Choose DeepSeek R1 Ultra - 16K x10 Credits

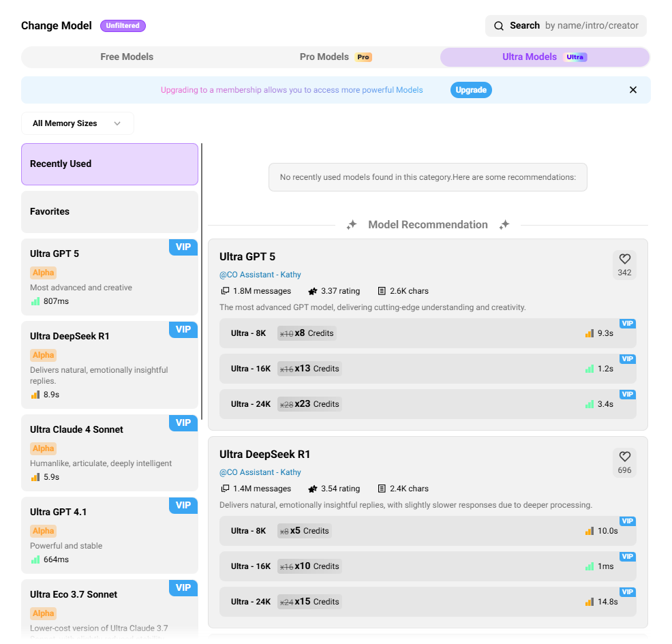point(428,566)
